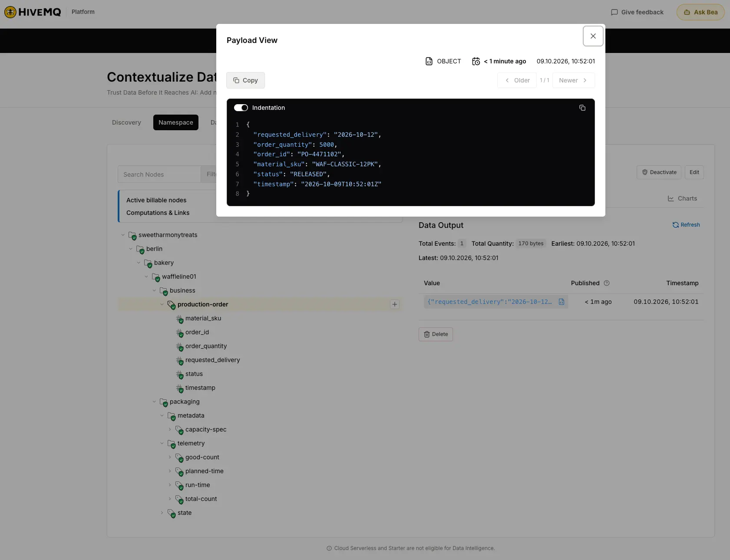
Task: Go to the Older payload
Action: coord(517,80)
